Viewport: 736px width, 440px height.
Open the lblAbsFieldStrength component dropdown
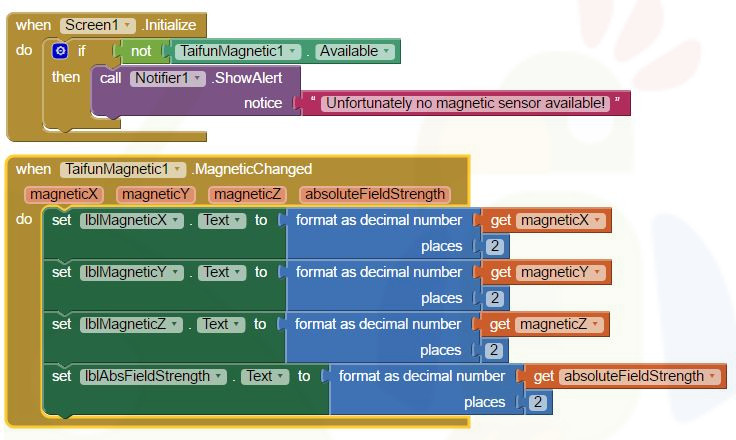(x=218, y=376)
